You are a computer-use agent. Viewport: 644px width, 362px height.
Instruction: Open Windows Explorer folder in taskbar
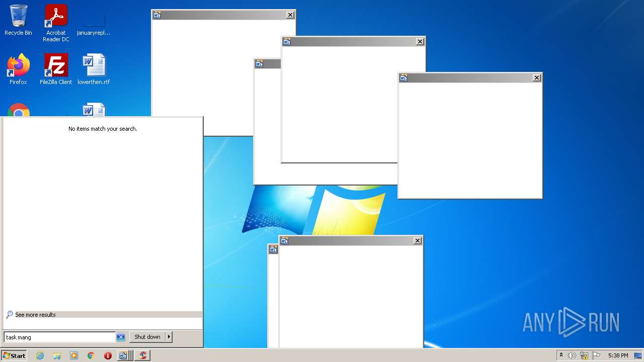tap(57, 355)
